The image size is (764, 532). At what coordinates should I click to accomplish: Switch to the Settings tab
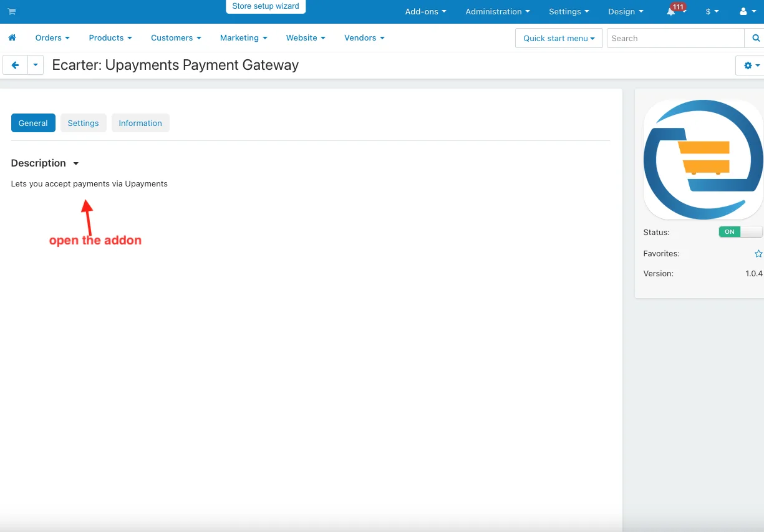pyautogui.click(x=83, y=123)
